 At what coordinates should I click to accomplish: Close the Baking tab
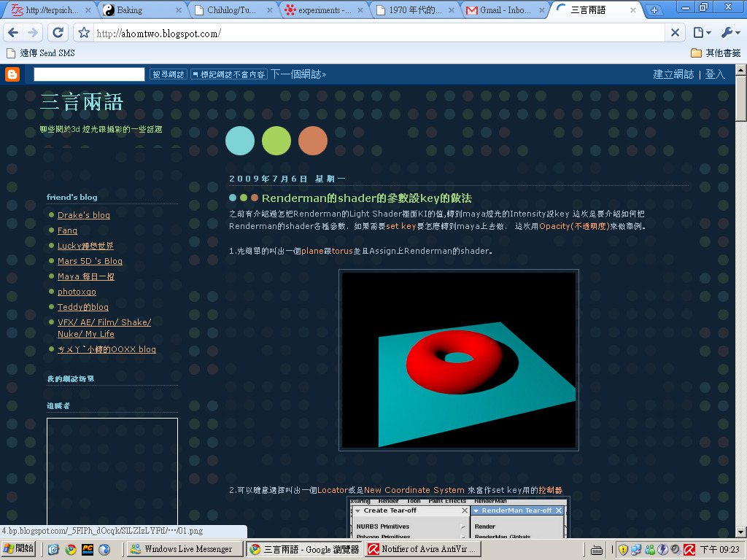pyautogui.click(x=179, y=10)
